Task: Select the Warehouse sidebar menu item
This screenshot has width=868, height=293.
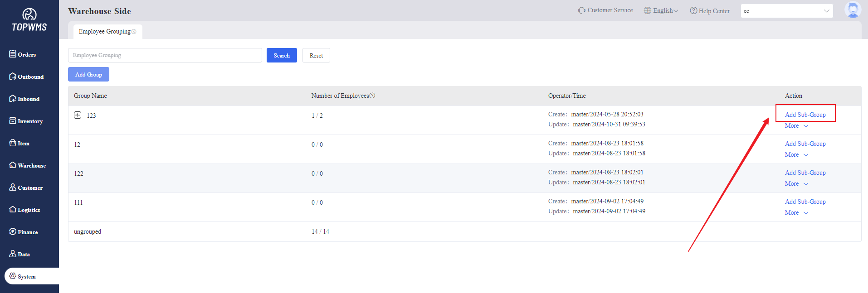Action: (27, 165)
